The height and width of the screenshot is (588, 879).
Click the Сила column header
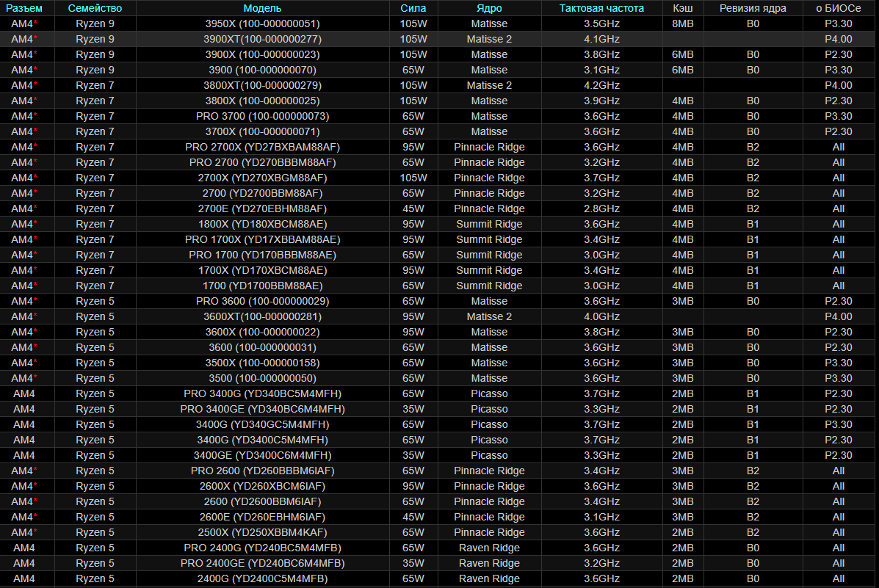413,8
